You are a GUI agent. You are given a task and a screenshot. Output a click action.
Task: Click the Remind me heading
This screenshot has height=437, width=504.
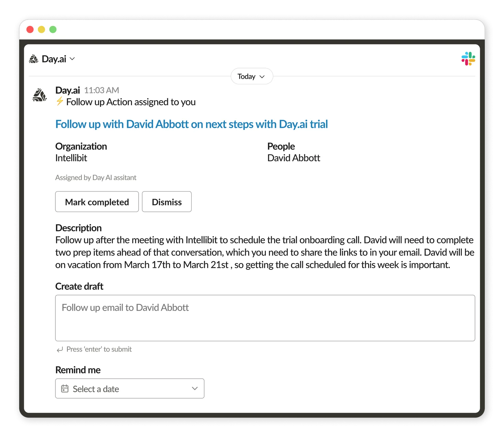point(78,370)
